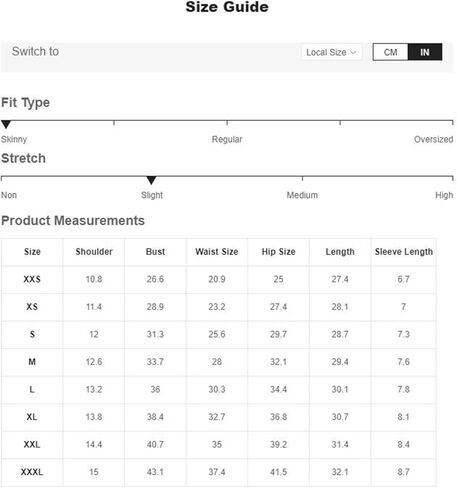This screenshot has width=457, height=488.
Task: Click the Shoulder column header
Action: click(94, 252)
